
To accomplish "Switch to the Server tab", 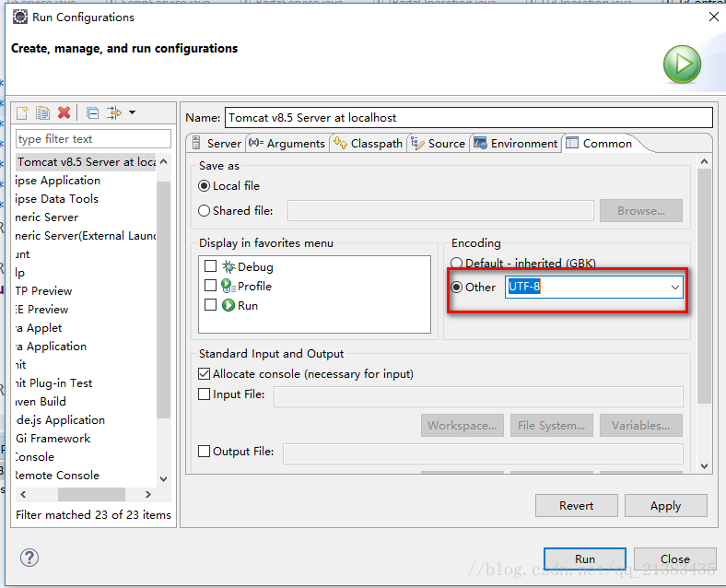I will [x=216, y=144].
